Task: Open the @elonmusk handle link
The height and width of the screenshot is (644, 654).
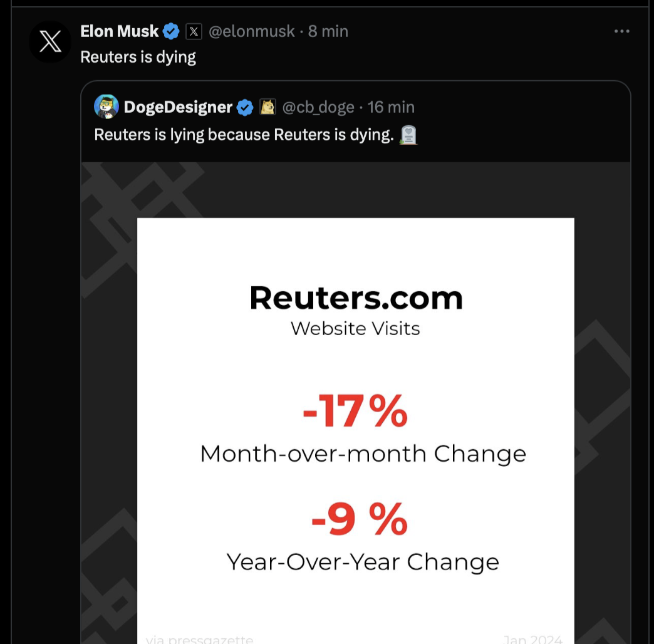Action: 251,31
